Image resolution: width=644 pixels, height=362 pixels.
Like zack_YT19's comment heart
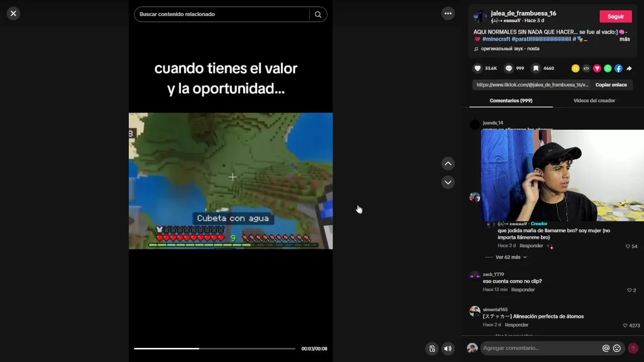629,290
